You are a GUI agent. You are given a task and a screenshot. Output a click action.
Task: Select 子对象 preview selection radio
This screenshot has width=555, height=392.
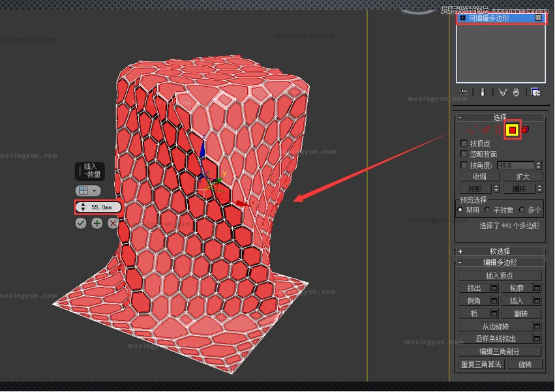[487, 209]
